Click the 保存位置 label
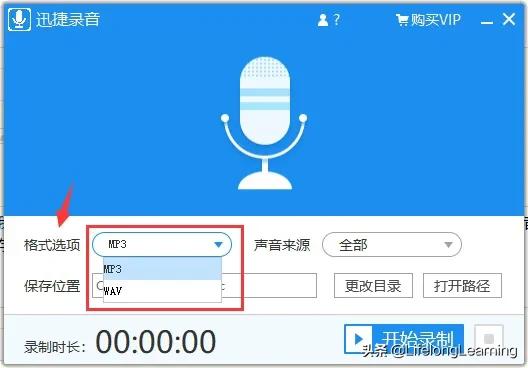528x368 pixels. tap(52, 286)
